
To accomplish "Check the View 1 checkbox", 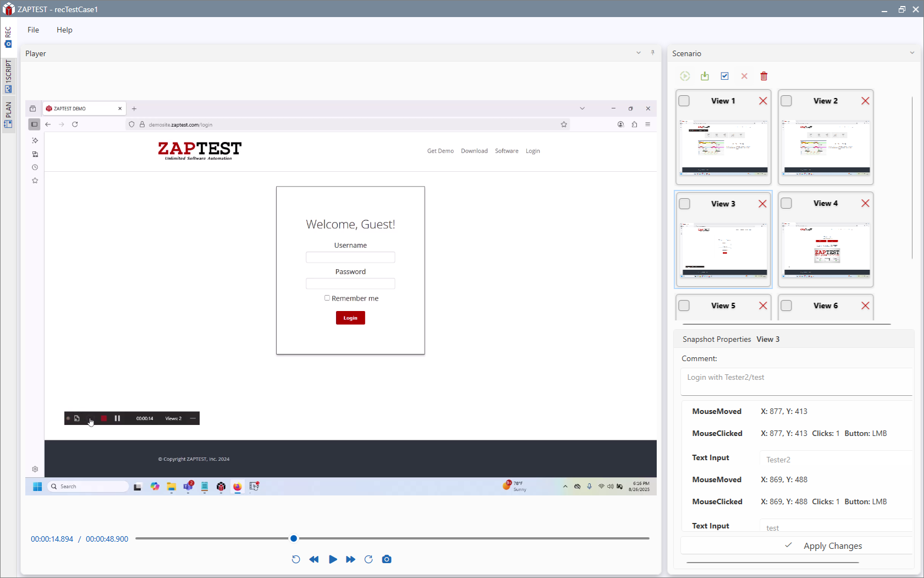I will 684,101.
